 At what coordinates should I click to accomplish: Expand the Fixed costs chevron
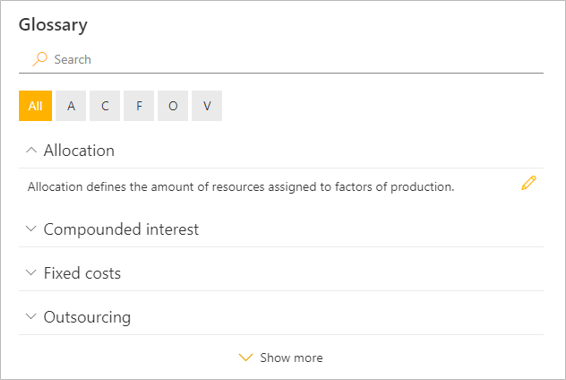(31, 272)
